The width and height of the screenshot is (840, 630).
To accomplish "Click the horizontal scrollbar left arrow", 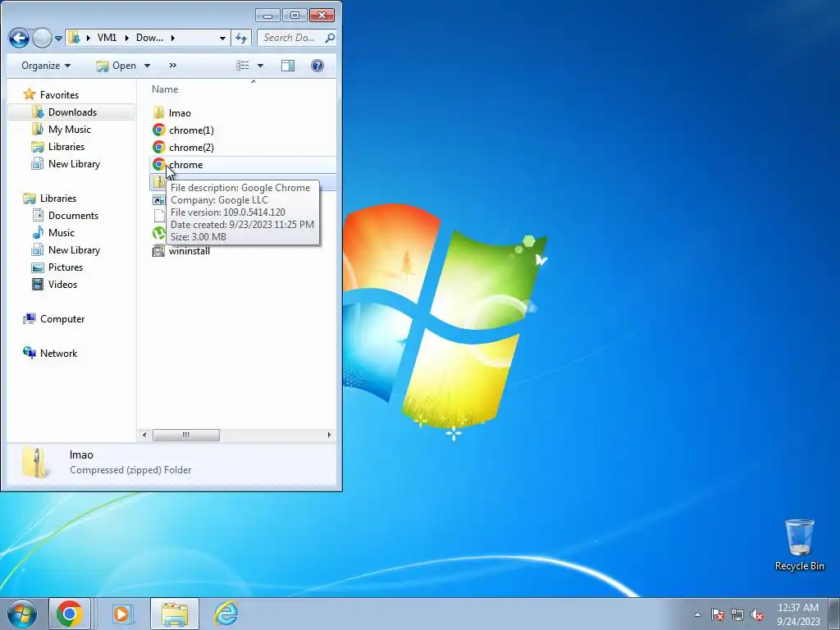I will 144,435.
